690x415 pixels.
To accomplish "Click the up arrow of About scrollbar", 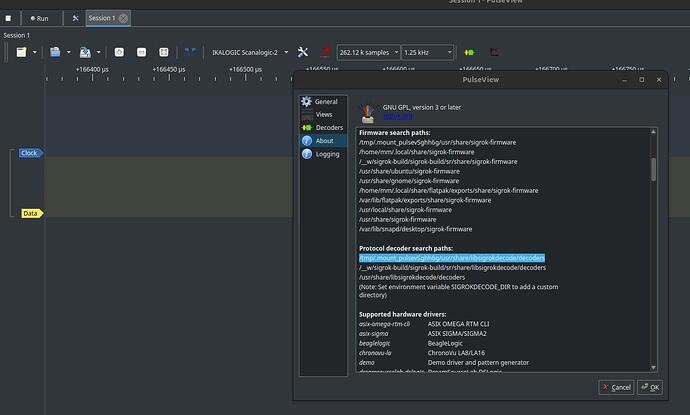I will [653, 132].
